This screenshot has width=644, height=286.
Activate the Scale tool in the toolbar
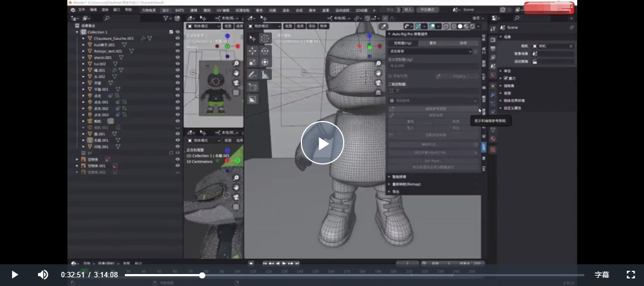click(252, 62)
